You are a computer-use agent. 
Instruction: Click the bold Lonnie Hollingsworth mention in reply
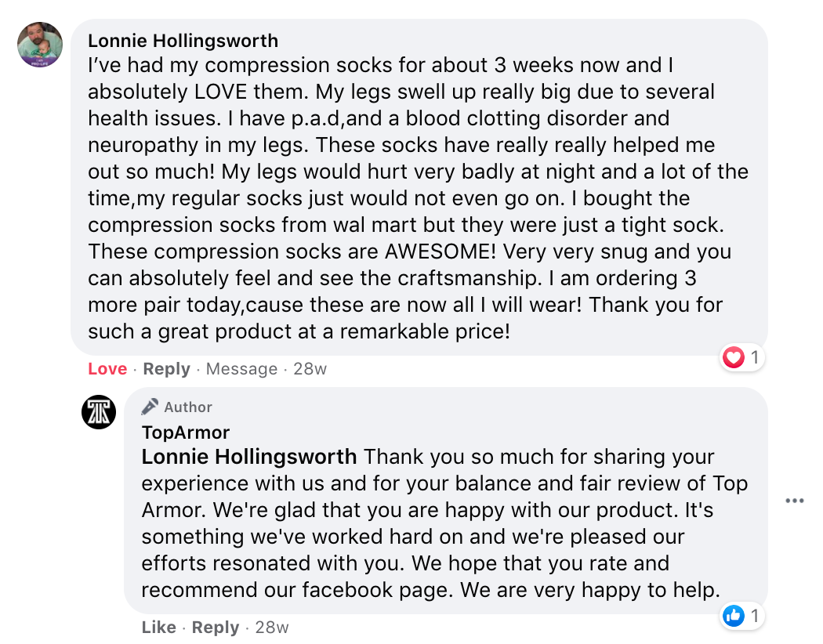pos(249,457)
